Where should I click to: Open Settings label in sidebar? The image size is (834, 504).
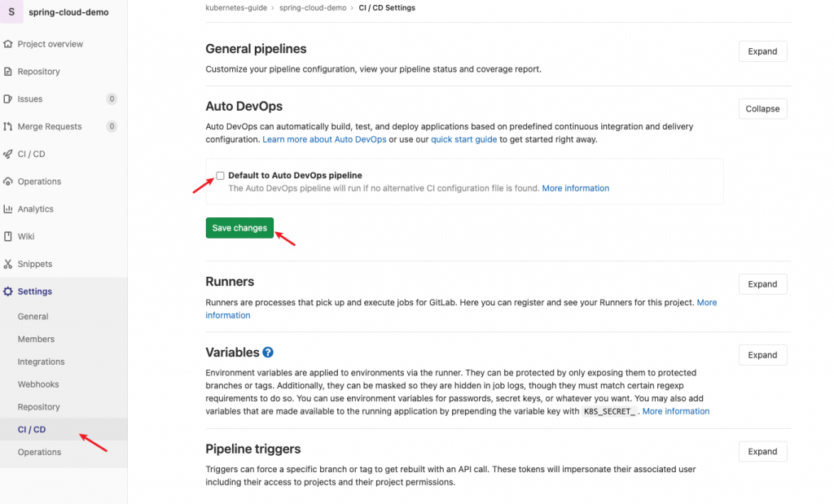coord(34,291)
